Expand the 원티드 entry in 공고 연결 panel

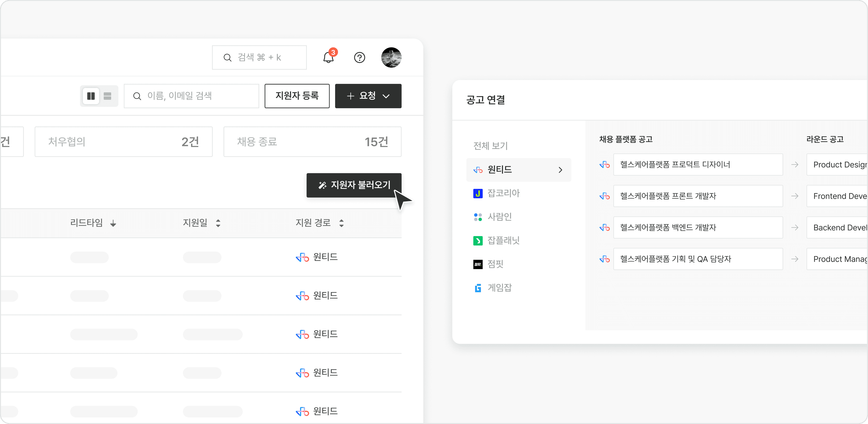coord(560,170)
